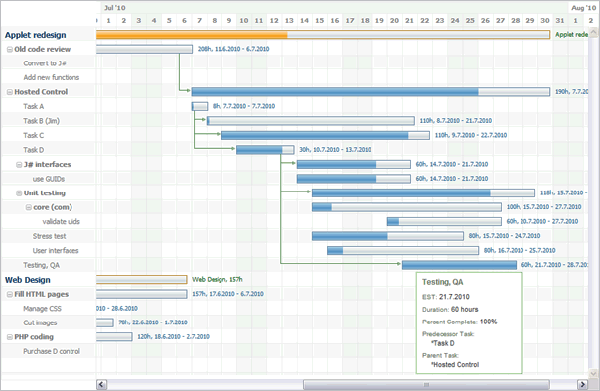Click the Task C Gantt bar

[x=325, y=135]
